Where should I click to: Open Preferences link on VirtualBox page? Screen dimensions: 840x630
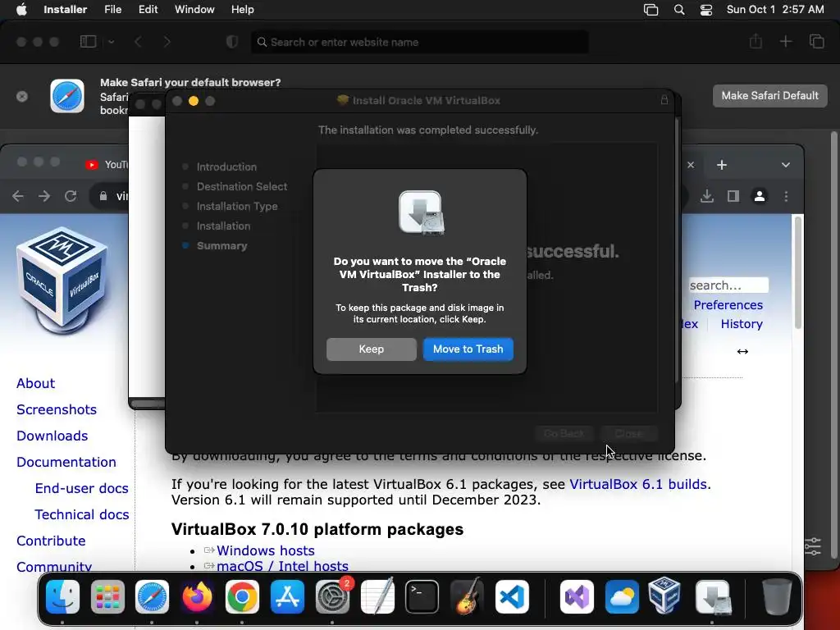pos(728,305)
